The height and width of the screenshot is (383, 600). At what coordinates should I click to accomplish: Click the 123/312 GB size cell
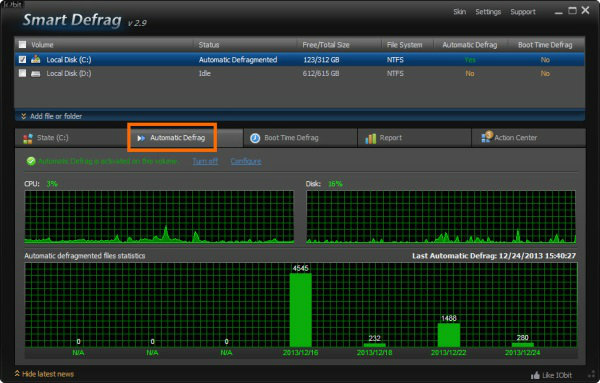click(x=321, y=60)
